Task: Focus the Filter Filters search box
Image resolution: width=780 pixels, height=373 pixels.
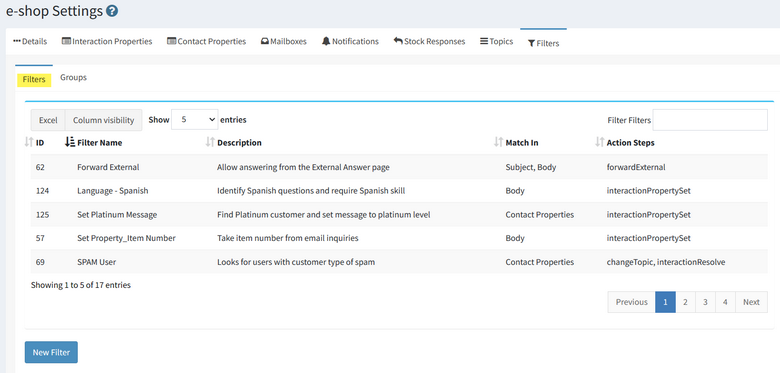Action: [710, 120]
